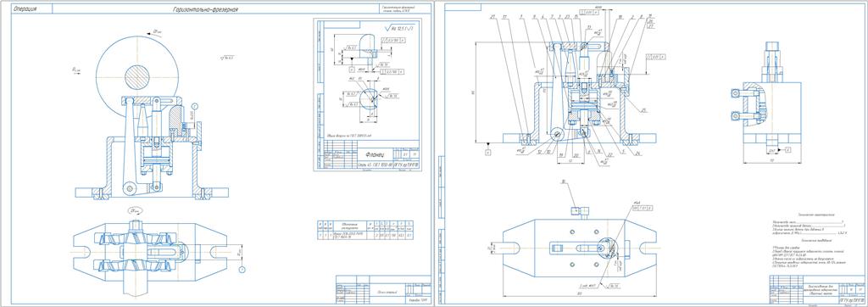Select the small clamp block above the top view
Image resolution: width=868 pixels, height=307 pixels.
[579, 210]
